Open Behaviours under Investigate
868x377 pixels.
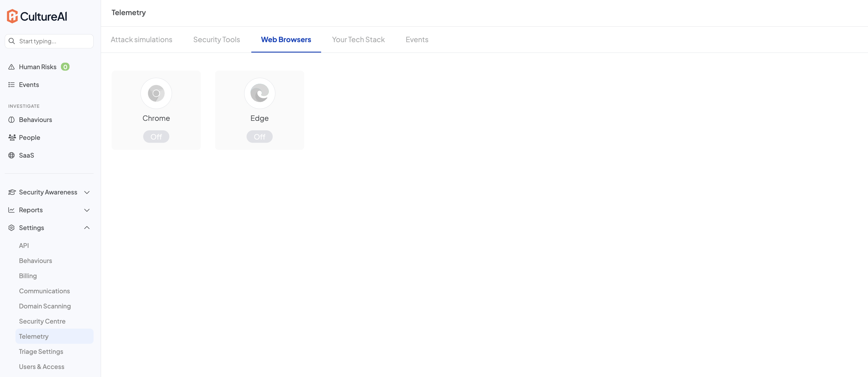[x=35, y=120]
